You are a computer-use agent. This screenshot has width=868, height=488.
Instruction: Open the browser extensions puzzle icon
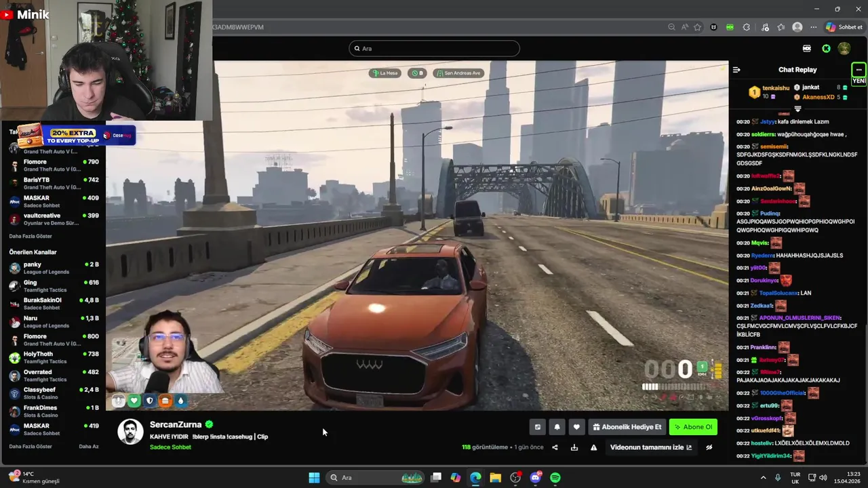pyautogui.click(x=747, y=27)
